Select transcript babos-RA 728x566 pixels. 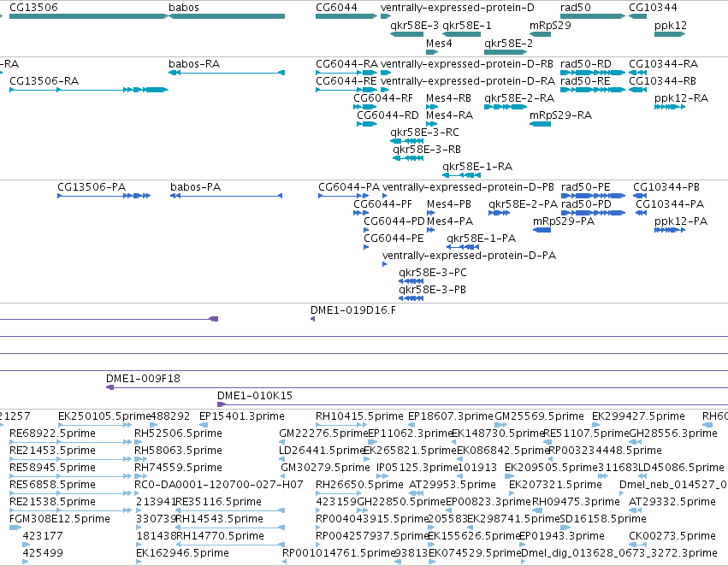click(x=227, y=73)
